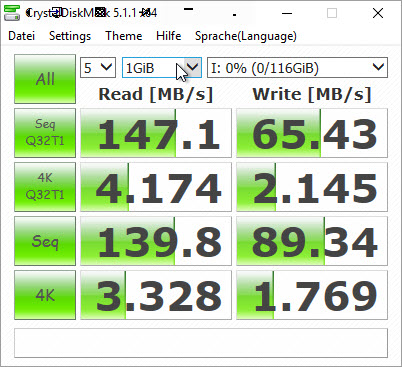Start the Seq Q32T1 benchmark
402x367 pixels.
(45, 133)
